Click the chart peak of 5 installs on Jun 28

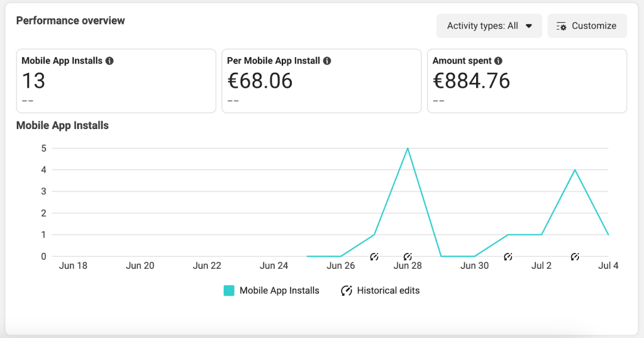pyautogui.click(x=408, y=149)
